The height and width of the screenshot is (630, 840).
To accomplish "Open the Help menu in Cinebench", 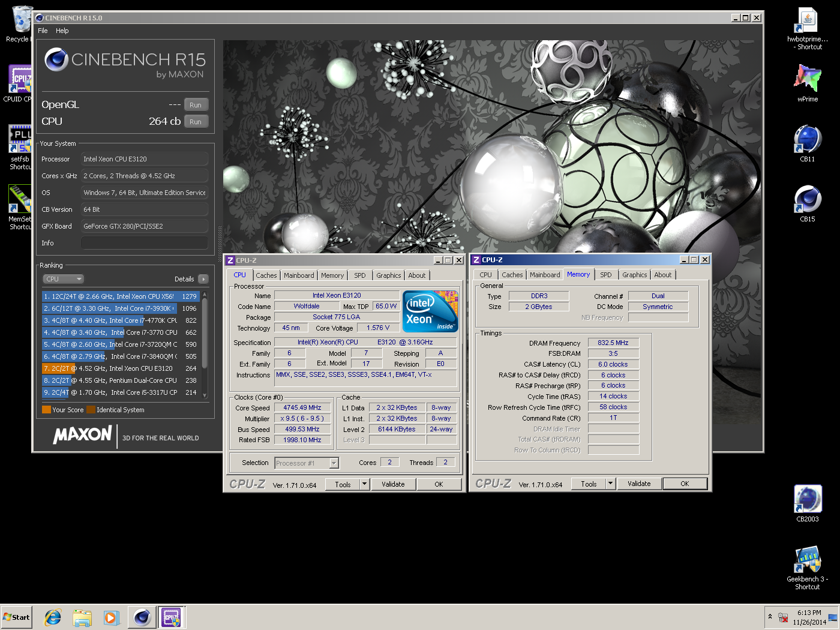I will tap(62, 31).
